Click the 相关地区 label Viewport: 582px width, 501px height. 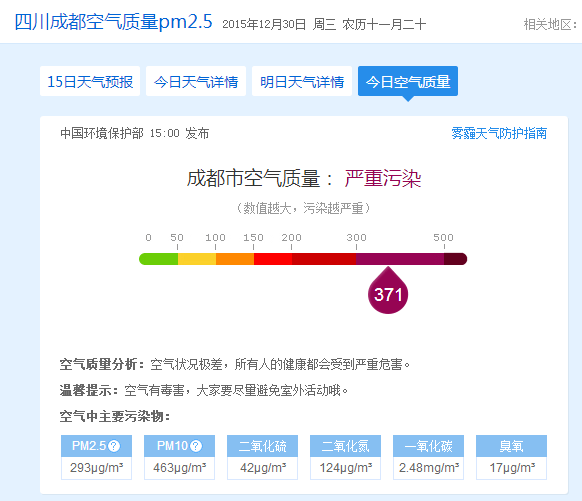point(551,24)
